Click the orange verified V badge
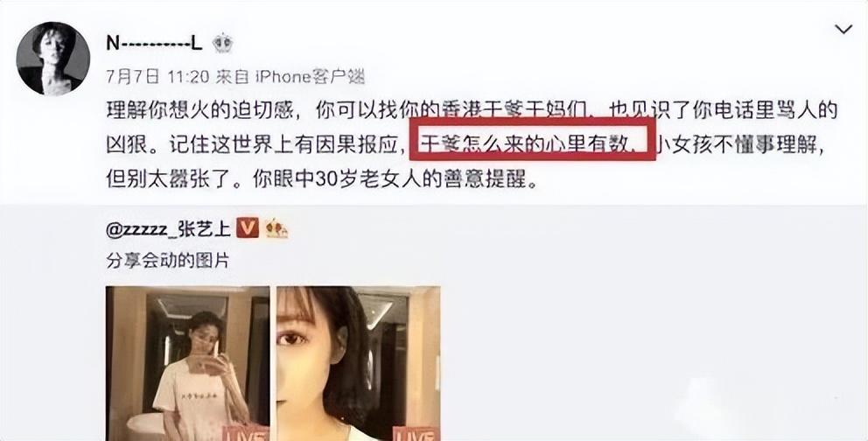Screen dimensions: 868x441 248,227
